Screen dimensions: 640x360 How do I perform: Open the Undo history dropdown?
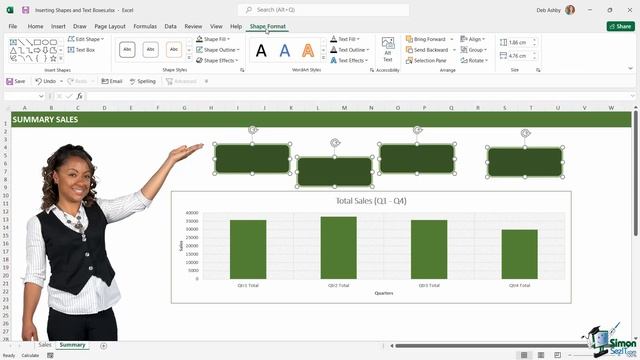(62, 81)
